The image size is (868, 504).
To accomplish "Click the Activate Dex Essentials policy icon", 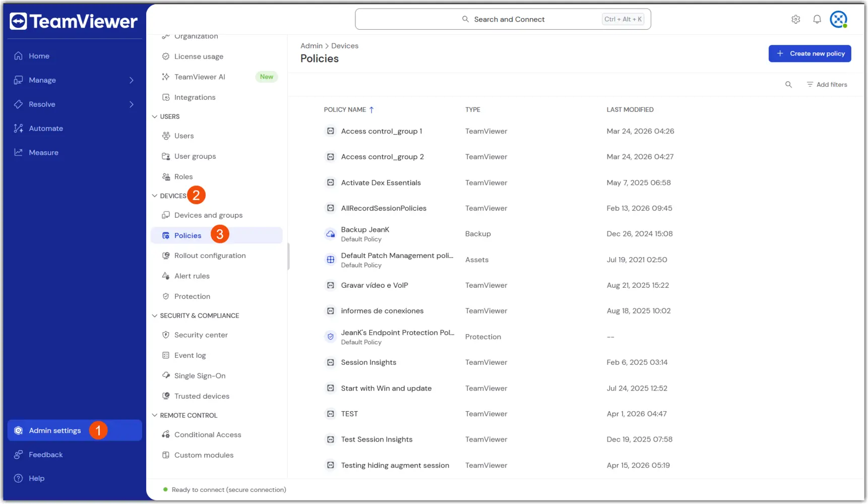I will [330, 182].
